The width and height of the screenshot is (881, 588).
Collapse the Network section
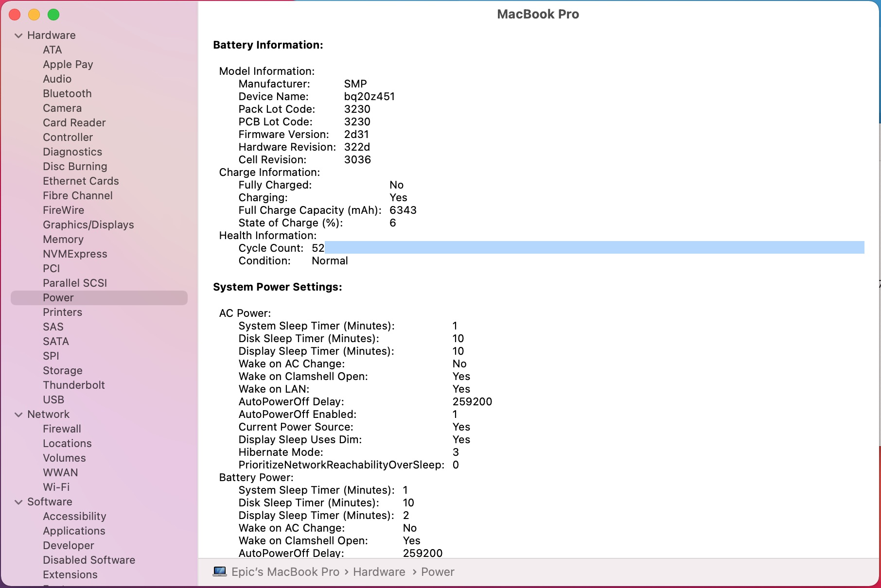click(x=18, y=415)
